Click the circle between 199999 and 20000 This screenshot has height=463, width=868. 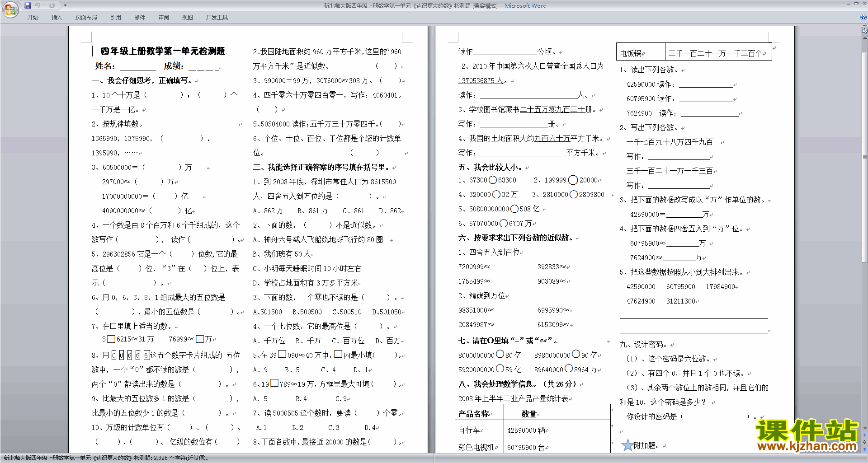[x=573, y=180]
